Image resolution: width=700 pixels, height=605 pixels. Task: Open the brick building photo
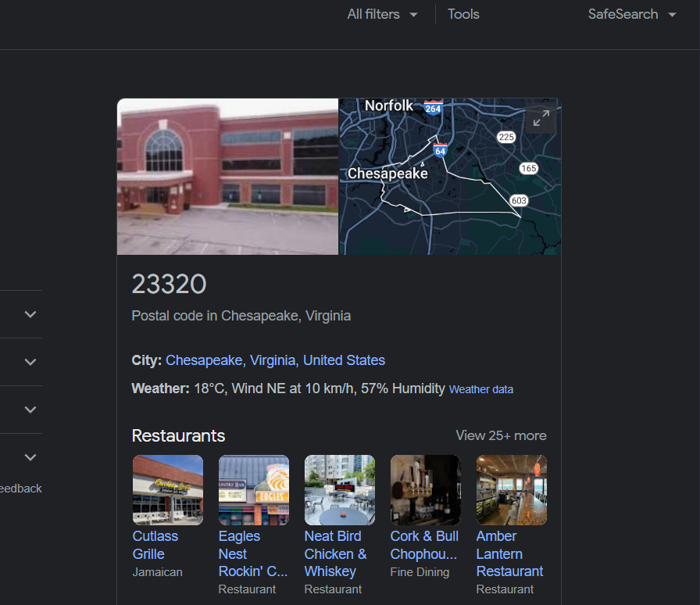point(227,177)
